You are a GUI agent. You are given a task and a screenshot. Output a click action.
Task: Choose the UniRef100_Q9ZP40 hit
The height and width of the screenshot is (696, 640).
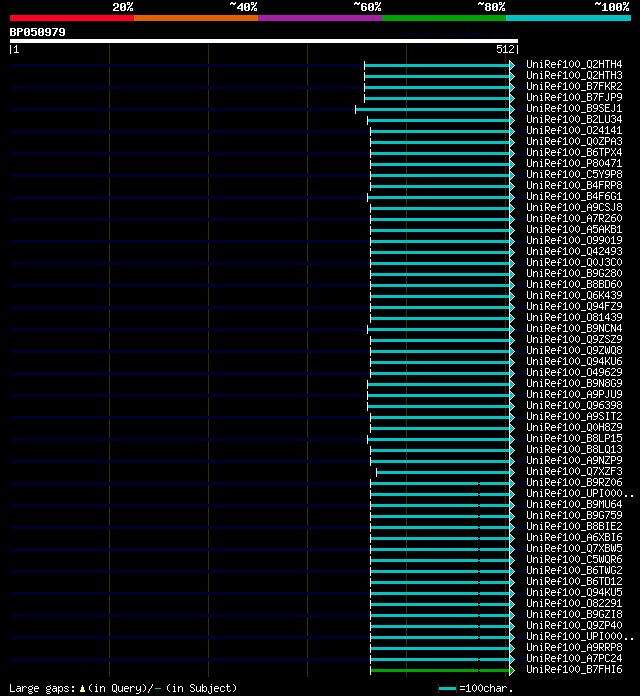coord(574,625)
